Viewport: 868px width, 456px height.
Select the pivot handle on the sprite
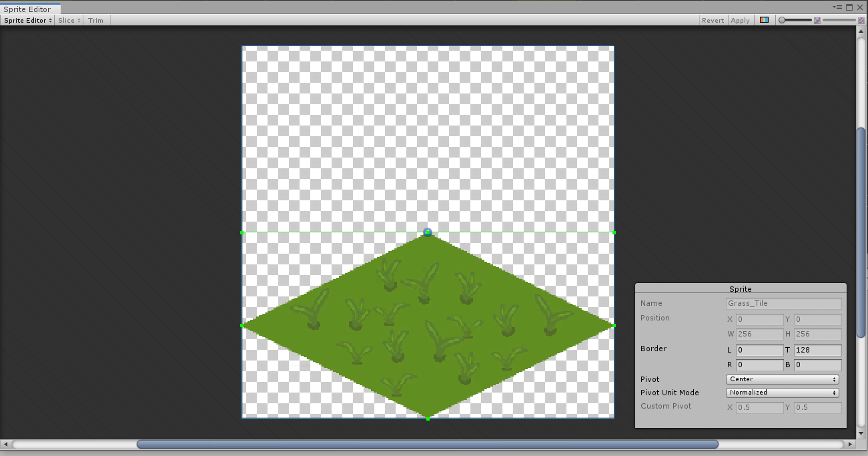427,232
